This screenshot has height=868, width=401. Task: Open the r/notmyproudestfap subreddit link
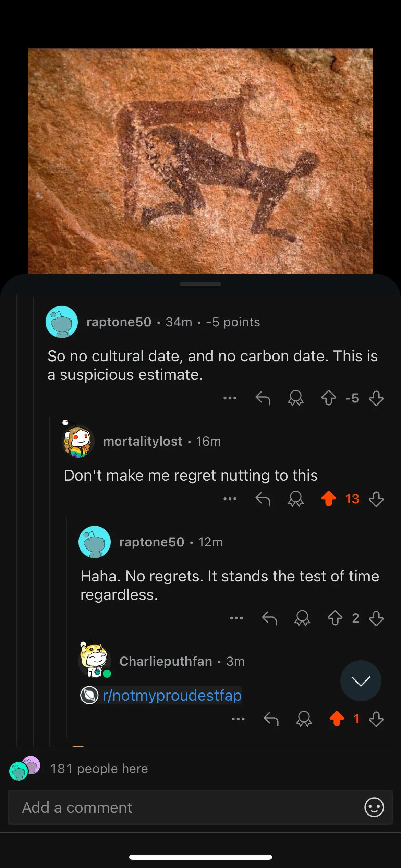[x=172, y=696]
